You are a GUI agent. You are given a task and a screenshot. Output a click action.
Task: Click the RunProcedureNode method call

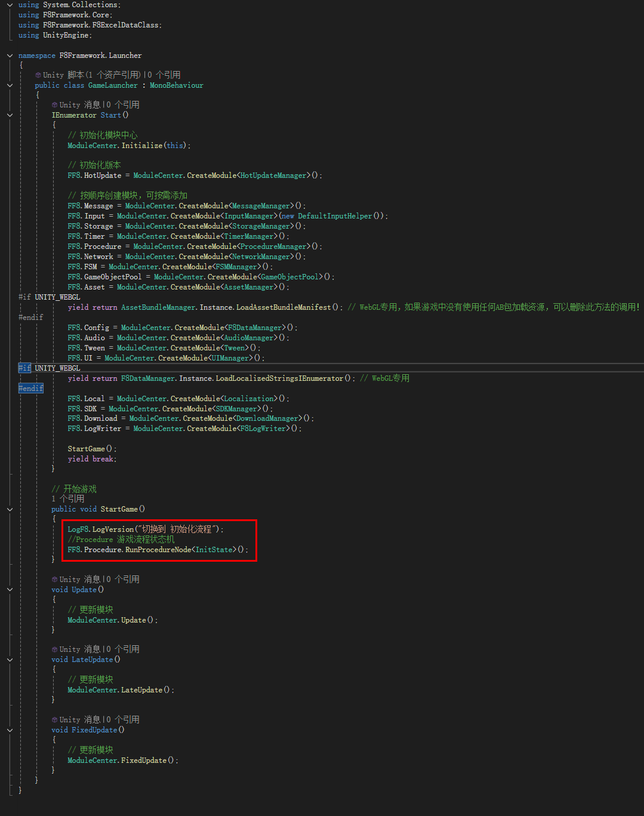coord(158,550)
